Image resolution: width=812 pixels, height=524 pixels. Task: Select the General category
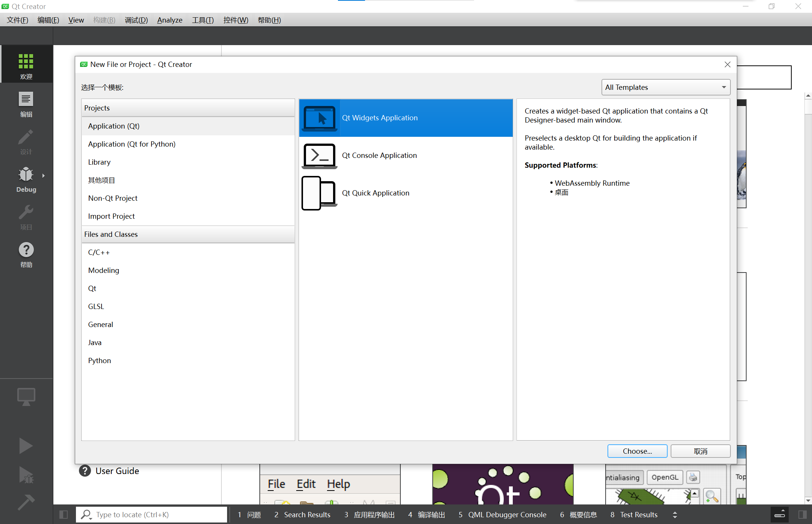188,324
